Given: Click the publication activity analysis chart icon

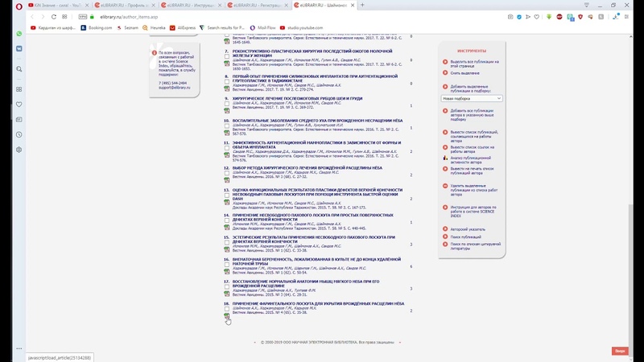Looking at the screenshot, I should (x=445, y=158).
